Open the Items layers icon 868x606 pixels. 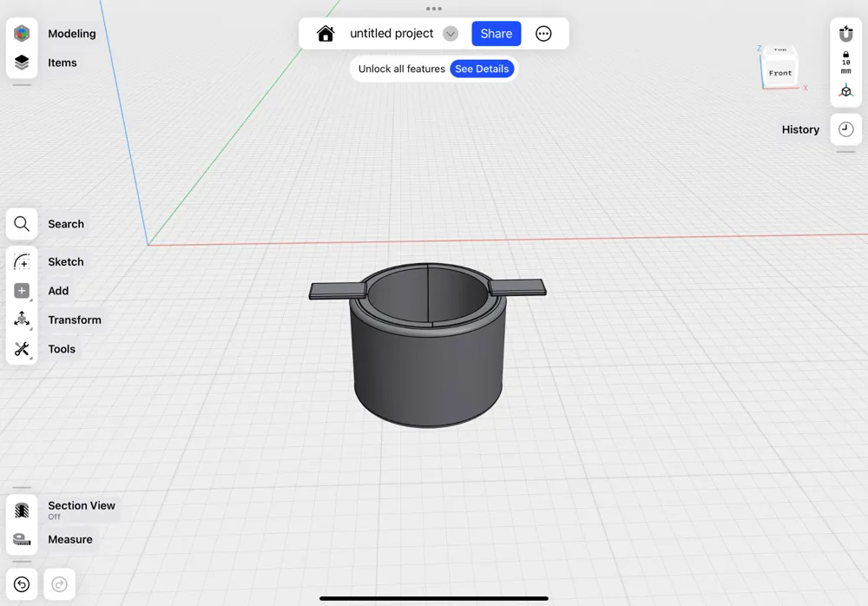(x=22, y=63)
